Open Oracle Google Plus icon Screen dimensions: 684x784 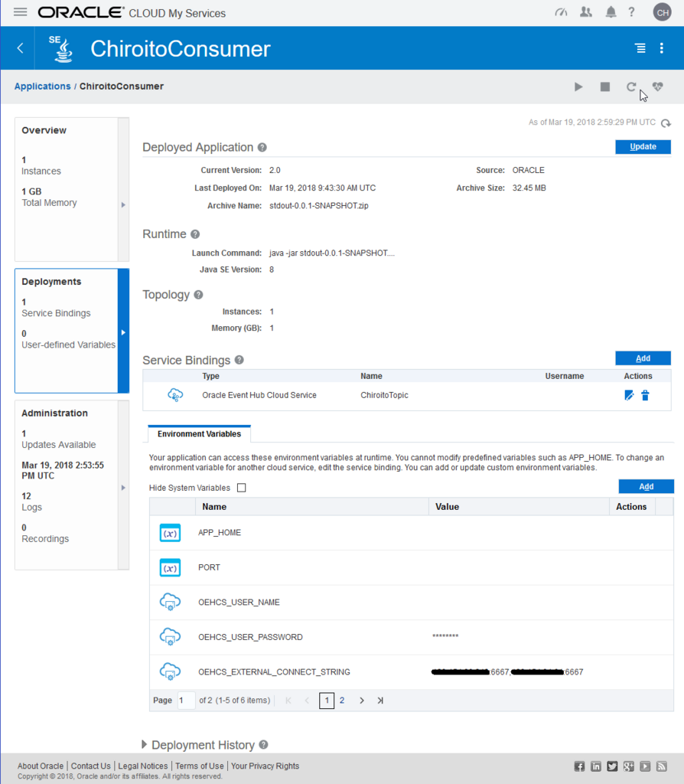point(629,766)
